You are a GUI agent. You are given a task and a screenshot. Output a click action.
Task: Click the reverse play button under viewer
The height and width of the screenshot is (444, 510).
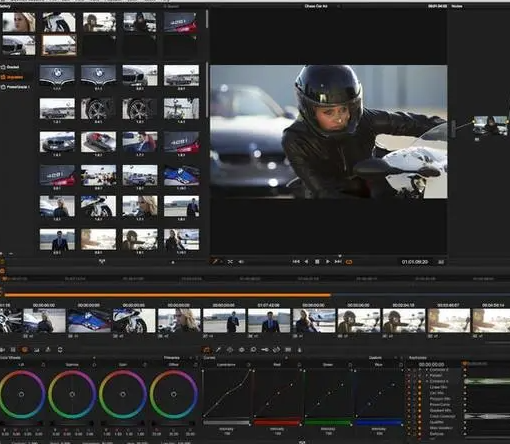tap(306, 262)
